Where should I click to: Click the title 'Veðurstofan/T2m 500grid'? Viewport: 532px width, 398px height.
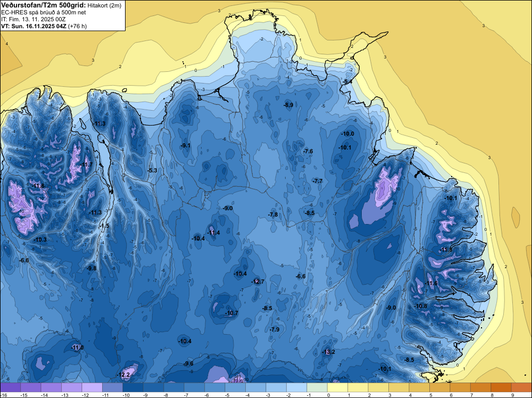tap(43, 5)
